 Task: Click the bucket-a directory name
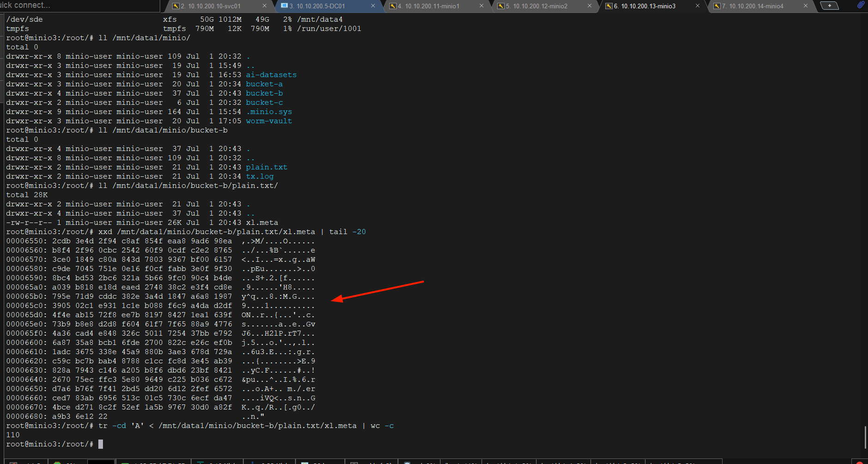[x=264, y=84]
